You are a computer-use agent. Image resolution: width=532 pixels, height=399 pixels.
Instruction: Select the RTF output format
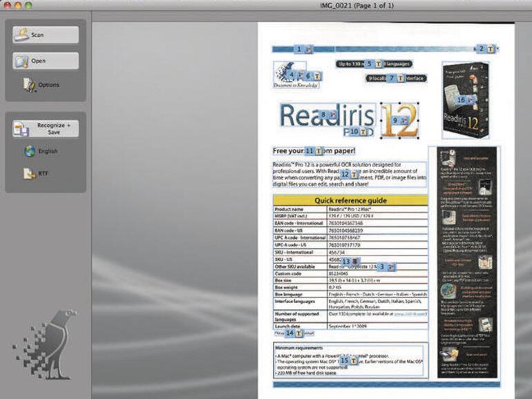(x=36, y=173)
